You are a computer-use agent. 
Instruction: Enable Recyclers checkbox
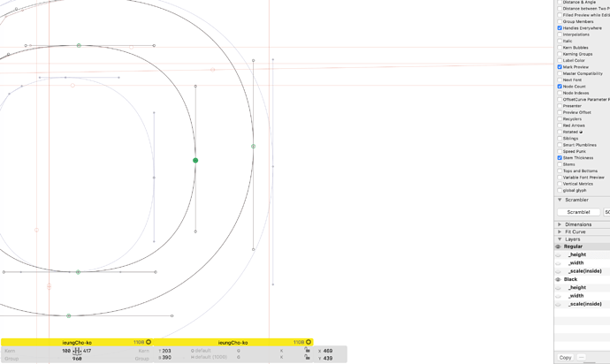560,119
